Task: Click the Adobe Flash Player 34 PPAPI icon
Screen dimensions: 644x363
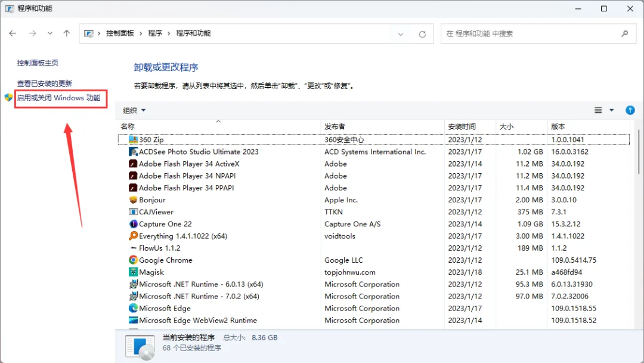Action: pyautogui.click(x=133, y=188)
